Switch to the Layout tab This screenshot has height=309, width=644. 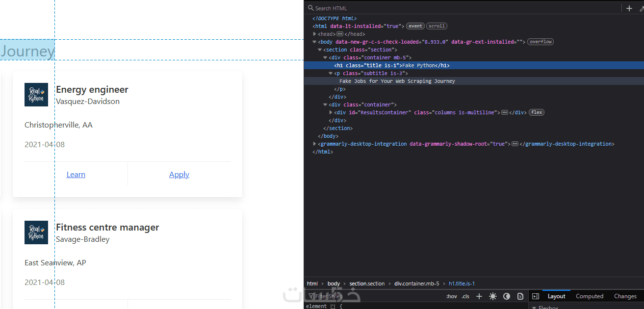pos(556,296)
